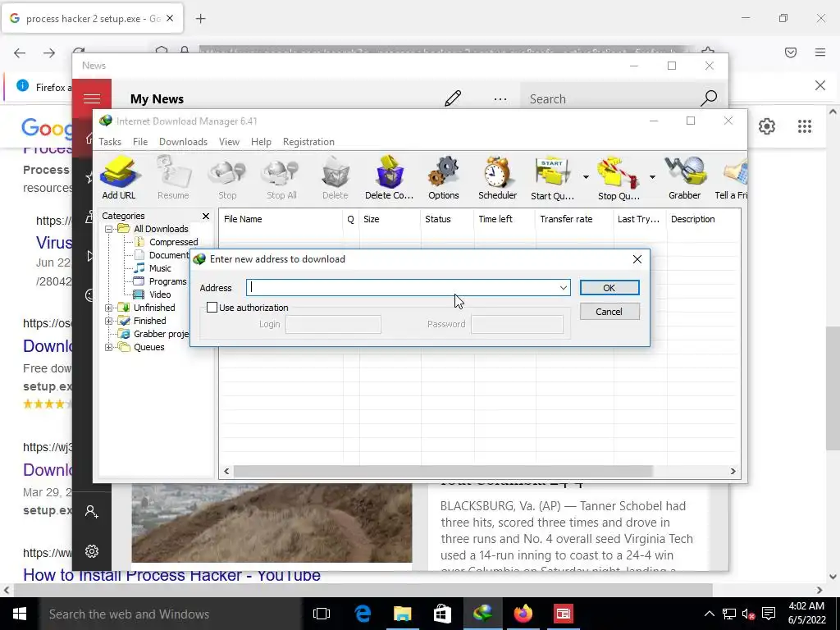Open Google apps grid icon
This screenshot has height=630, width=840.
[x=805, y=126]
